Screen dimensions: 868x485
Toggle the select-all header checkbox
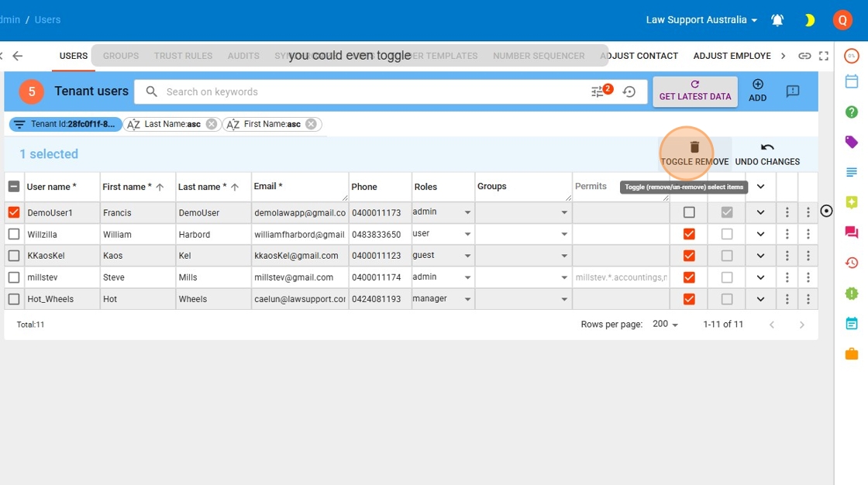(x=14, y=187)
